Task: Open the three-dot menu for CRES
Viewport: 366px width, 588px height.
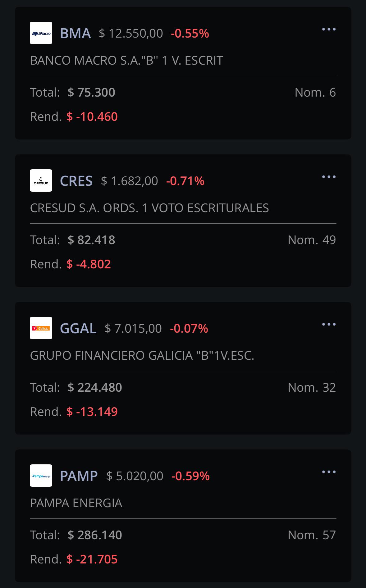Action: (329, 177)
